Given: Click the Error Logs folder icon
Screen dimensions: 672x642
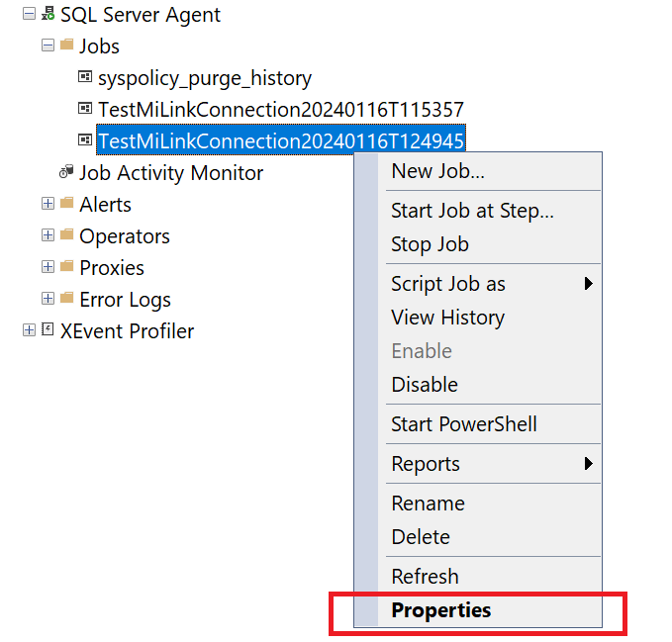Looking at the screenshot, I should coord(67,298).
